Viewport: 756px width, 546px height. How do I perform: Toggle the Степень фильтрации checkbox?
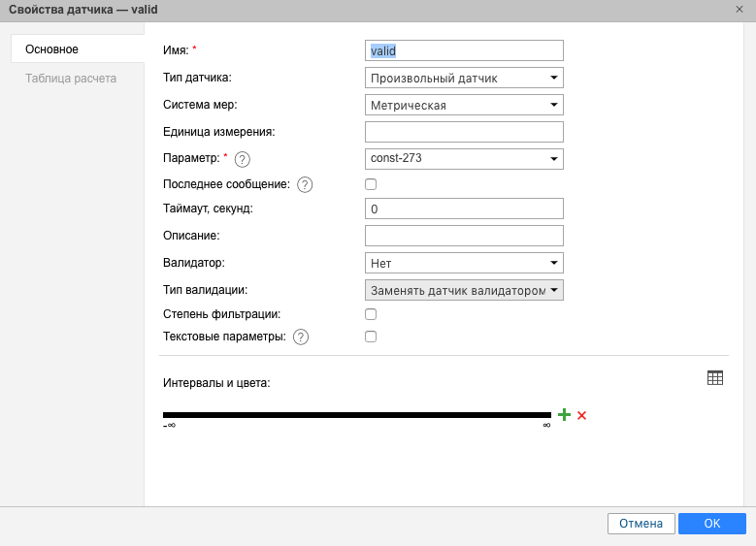click(x=371, y=314)
